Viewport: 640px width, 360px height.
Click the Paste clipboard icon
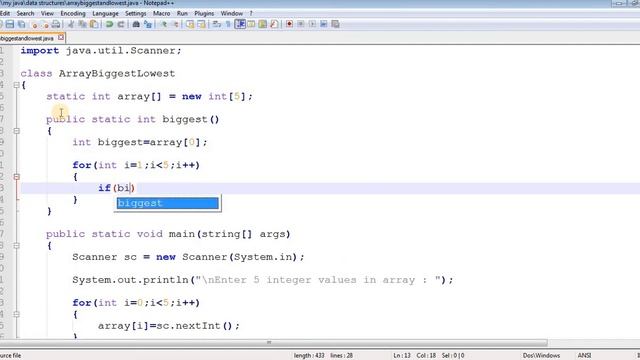[93, 24]
